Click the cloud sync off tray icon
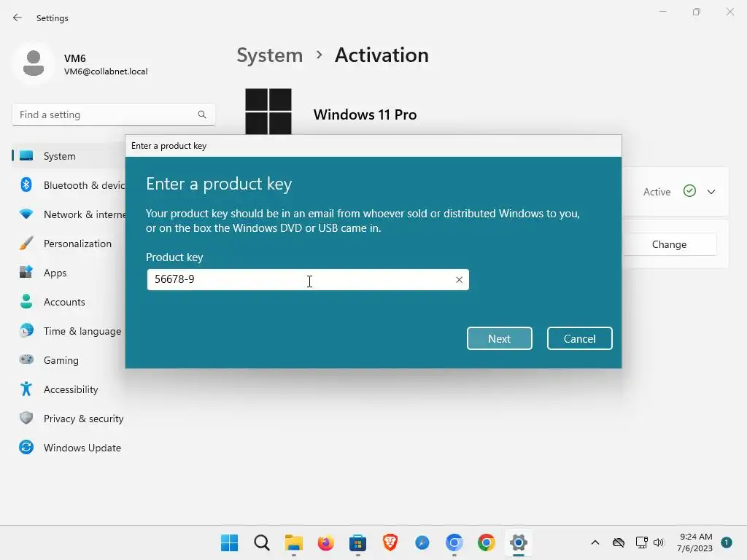The height and width of the screenshot is (560, 747). coord(619,542)
